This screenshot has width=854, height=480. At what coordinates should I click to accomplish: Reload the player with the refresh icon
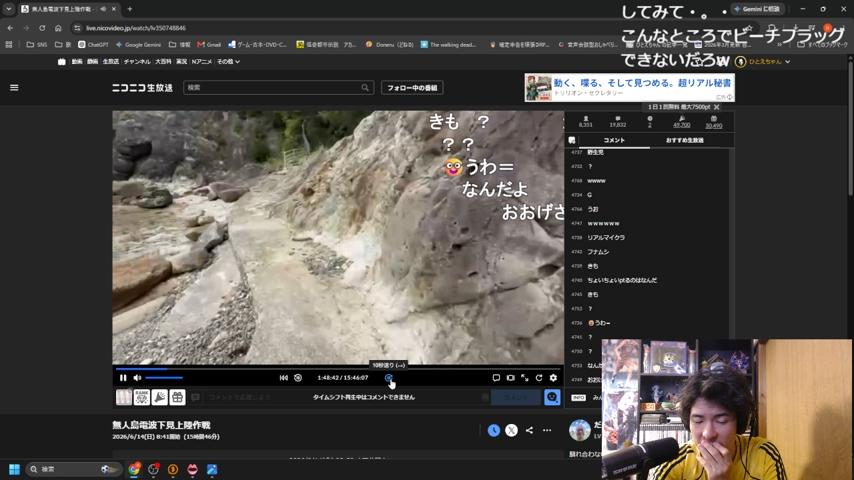click(x=539, y=378)
